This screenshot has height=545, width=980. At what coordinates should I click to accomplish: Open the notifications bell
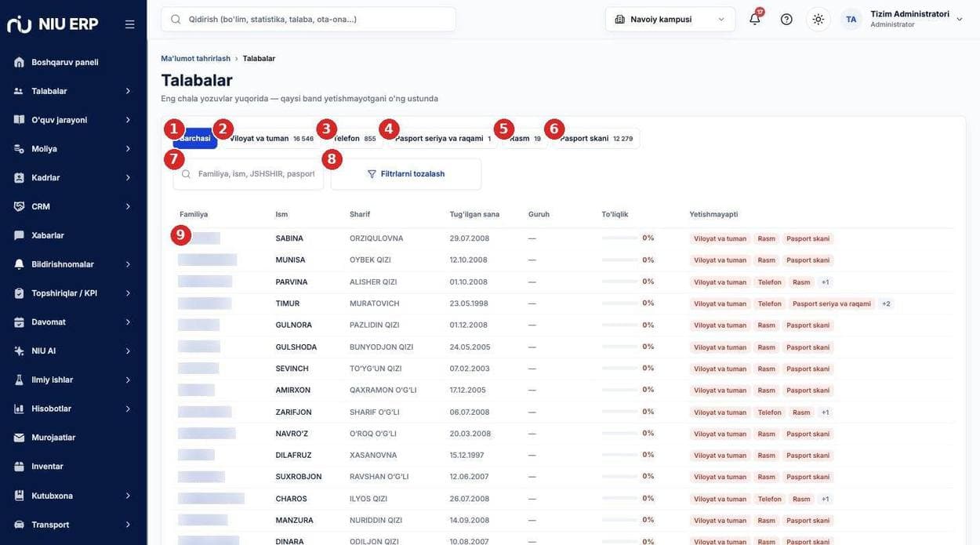754,19
